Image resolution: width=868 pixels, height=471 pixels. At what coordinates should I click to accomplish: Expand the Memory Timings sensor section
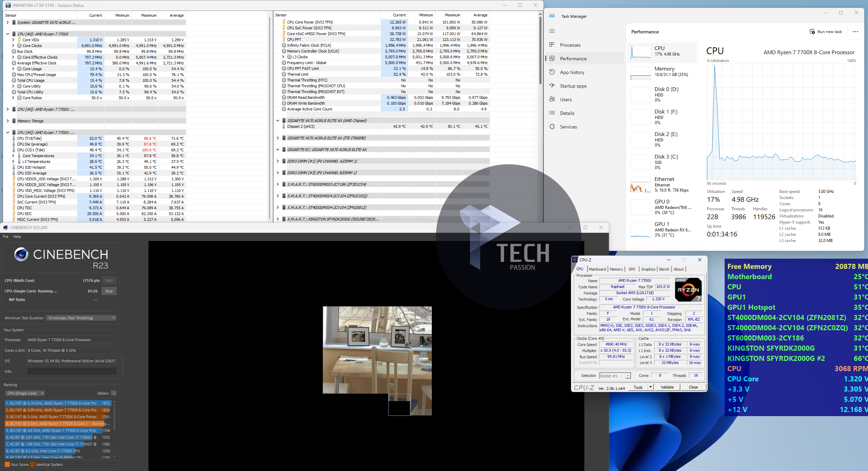pyautogui.click(x=7, y=121)
